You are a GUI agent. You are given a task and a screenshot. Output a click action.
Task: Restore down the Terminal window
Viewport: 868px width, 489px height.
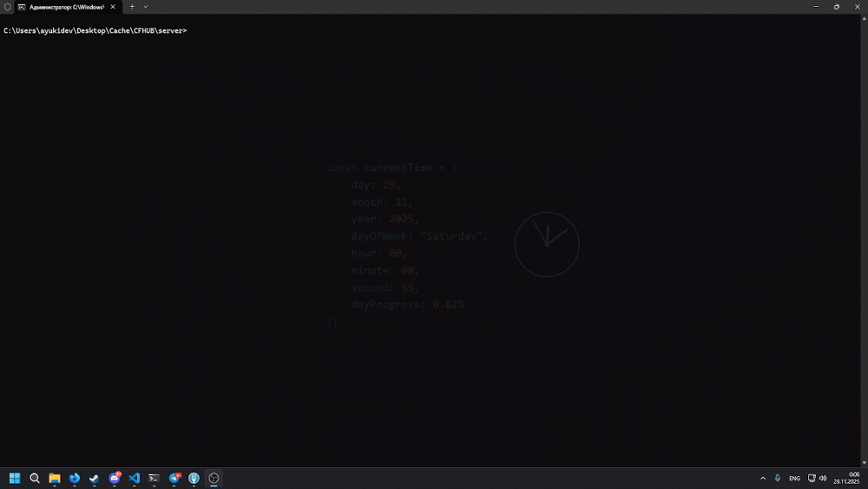coord(837,7)
